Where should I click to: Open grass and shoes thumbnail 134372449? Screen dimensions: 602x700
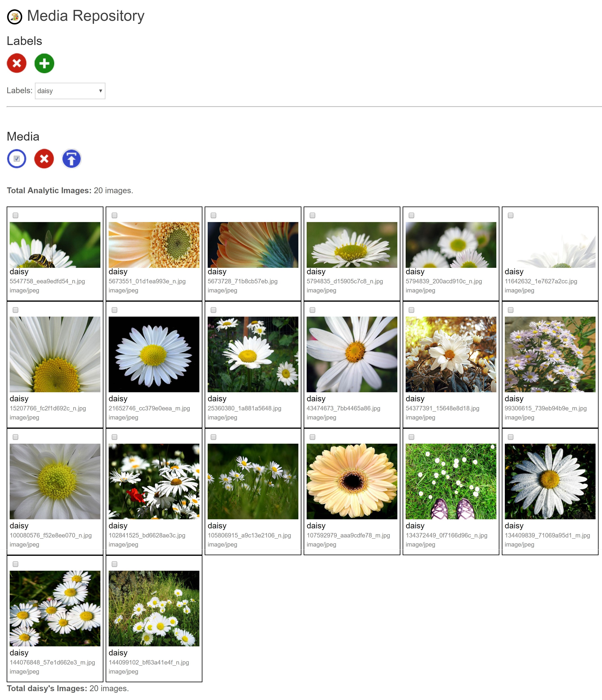451,481
